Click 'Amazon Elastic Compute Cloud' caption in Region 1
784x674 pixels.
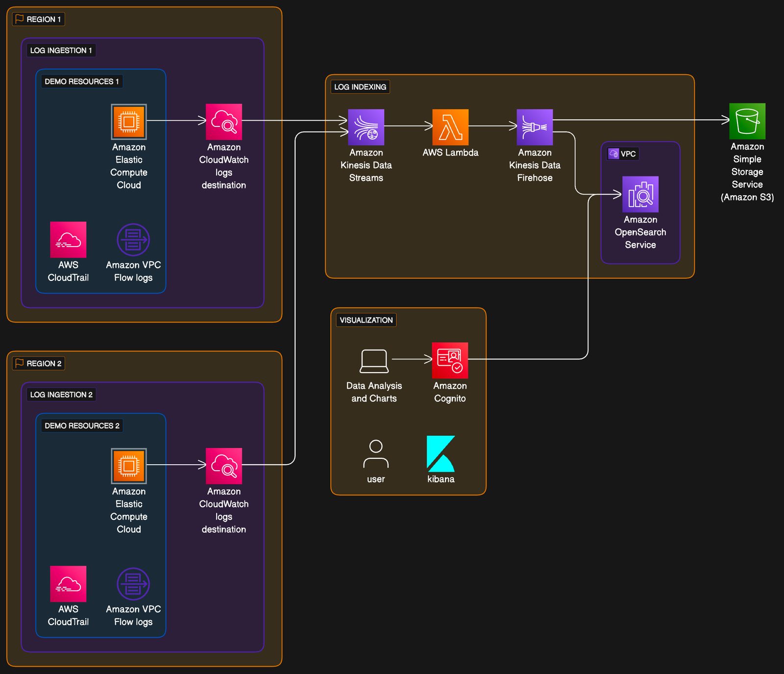tap(129, 166)
